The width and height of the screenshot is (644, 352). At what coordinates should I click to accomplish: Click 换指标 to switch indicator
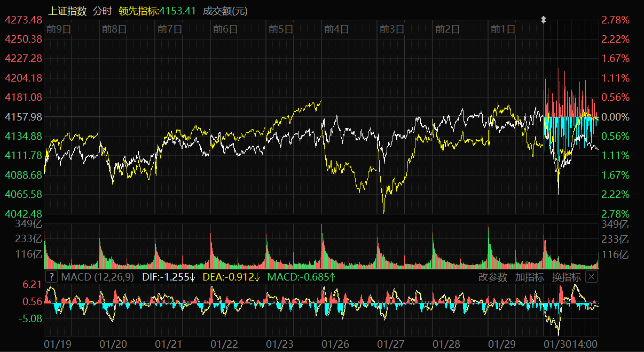566,277
